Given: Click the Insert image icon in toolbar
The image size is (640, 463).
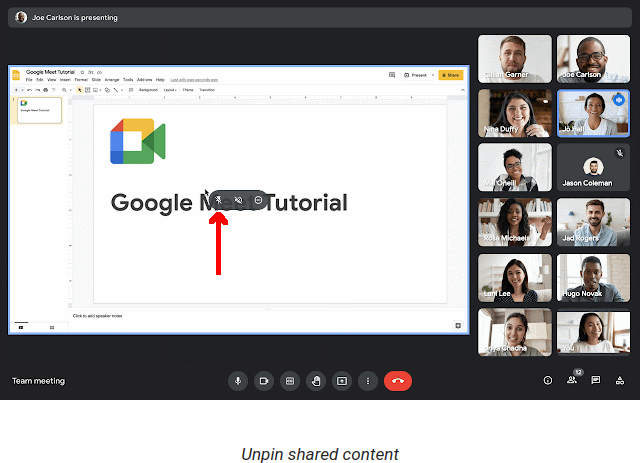Looking at the screenshot, I should [x=96, y=90].
